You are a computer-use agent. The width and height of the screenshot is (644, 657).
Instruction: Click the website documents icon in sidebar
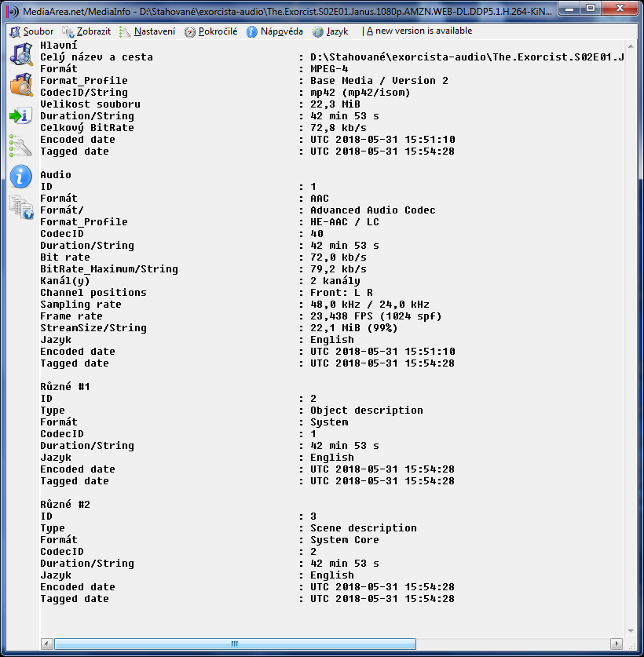(20, 206)
